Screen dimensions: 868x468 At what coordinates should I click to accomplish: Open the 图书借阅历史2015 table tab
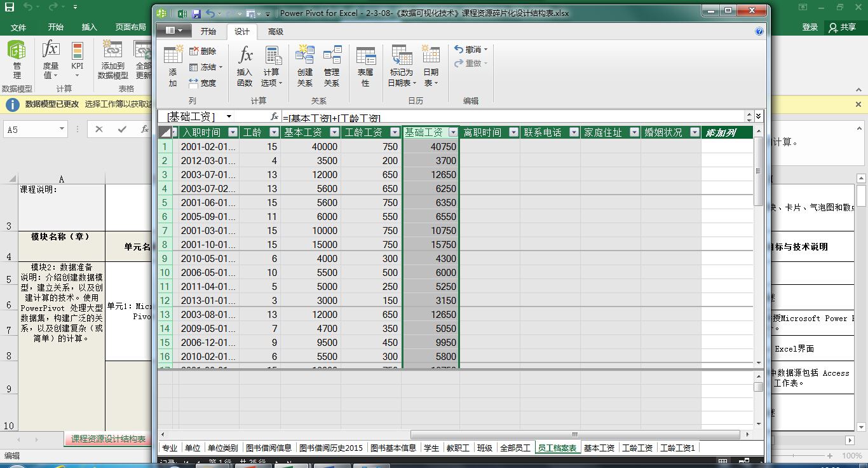[x=331, y=448]
